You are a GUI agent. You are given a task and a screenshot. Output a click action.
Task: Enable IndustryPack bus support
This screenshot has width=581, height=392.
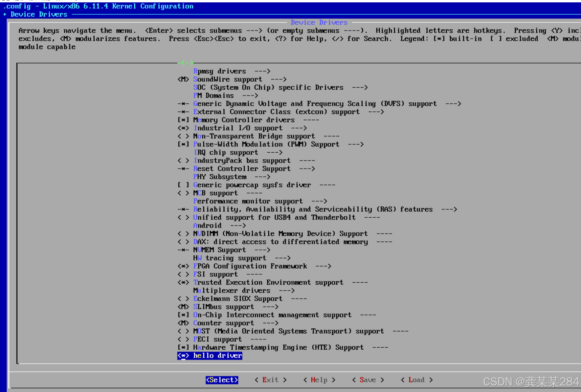[183, 160]
